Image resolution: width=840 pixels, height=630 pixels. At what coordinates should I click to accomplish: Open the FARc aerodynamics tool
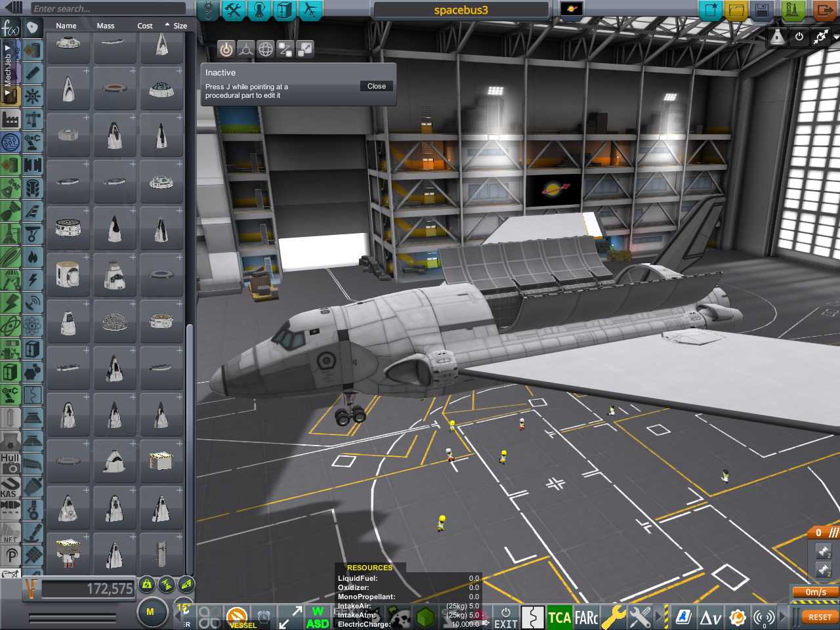[586, 618]
